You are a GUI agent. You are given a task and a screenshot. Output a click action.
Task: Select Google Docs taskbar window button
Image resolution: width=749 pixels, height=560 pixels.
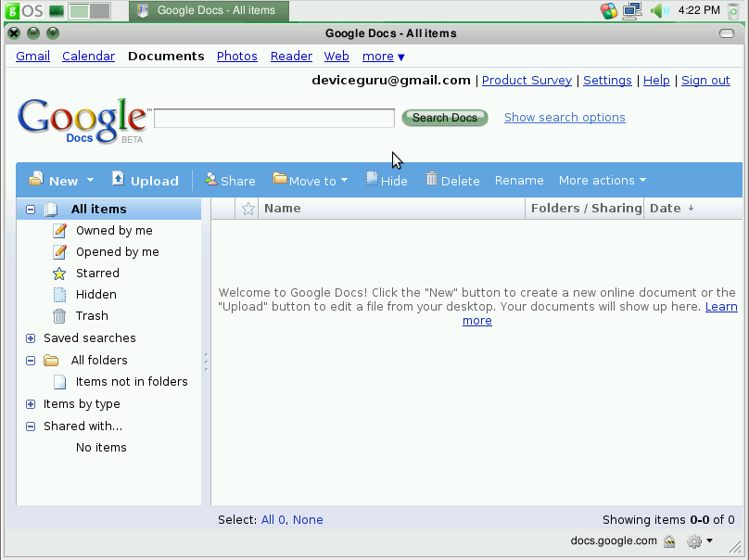(209, 10)
